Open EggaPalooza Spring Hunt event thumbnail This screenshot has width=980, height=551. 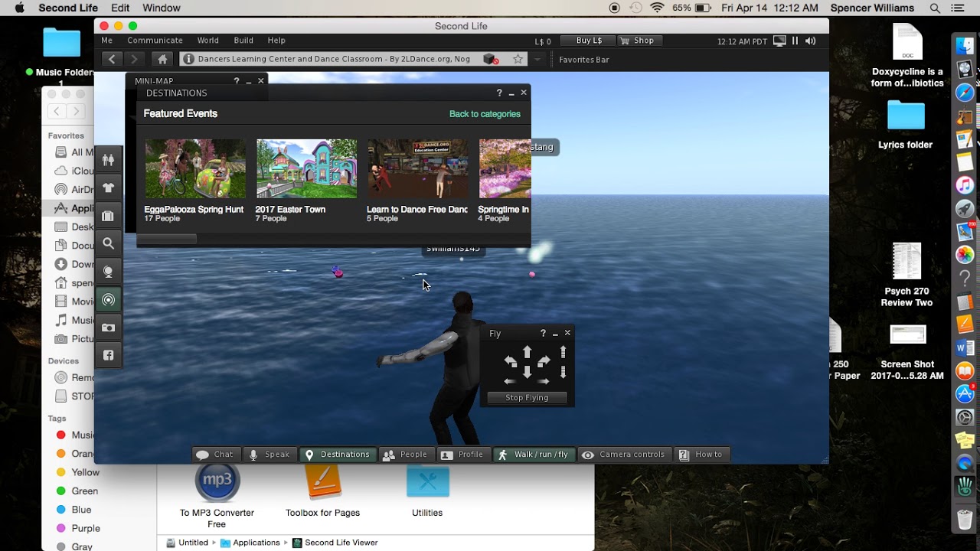pyautogui.click(x=195, y=168)
